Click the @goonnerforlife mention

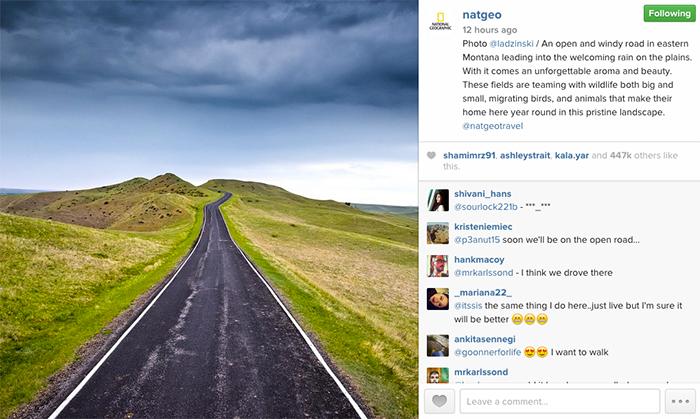pyautogui.click(x=488, y=353)
